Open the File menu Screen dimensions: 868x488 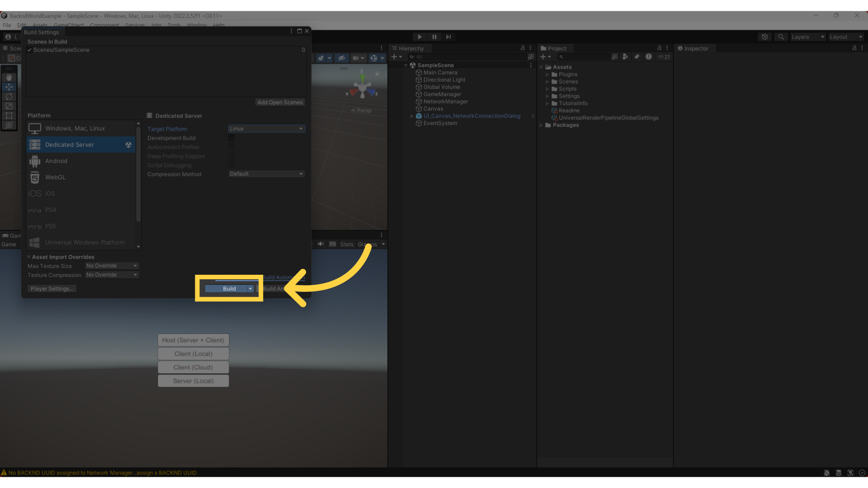[7, 25]
